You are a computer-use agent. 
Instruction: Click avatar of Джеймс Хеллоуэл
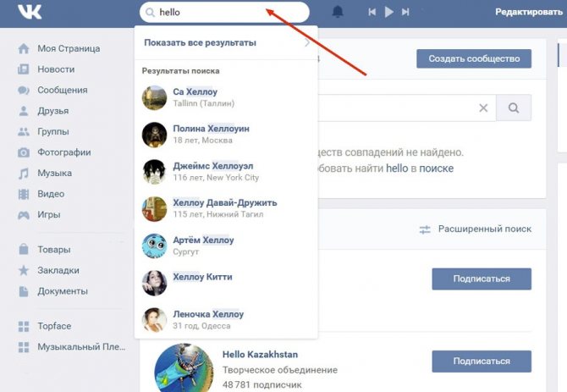point(154,172)
